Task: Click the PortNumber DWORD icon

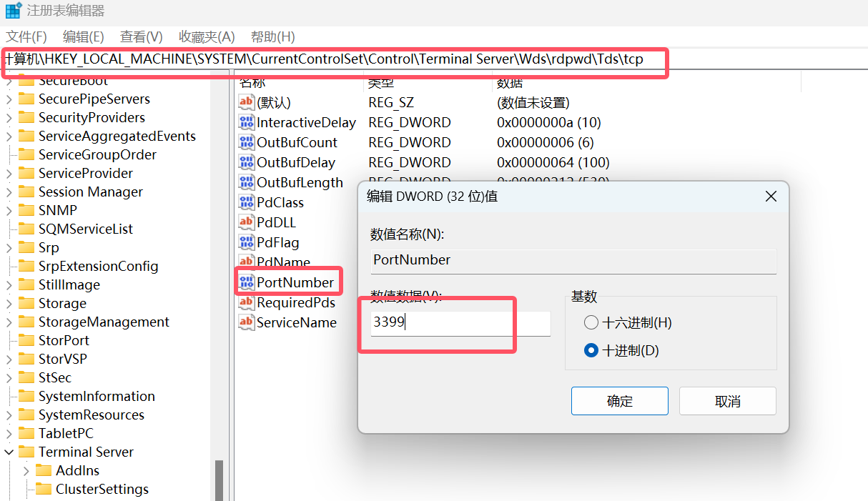Action: coord(246,282)
